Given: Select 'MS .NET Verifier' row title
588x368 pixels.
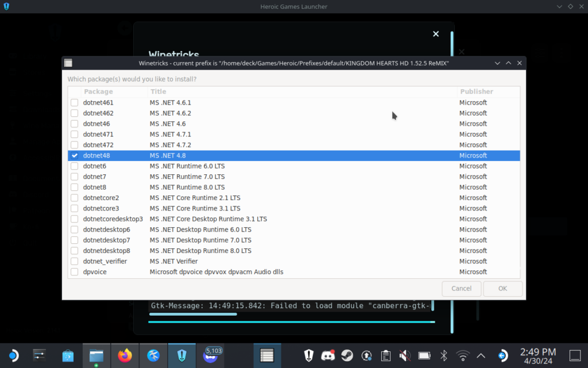Looking at the screenshot, I should click(x=173, y=261).
